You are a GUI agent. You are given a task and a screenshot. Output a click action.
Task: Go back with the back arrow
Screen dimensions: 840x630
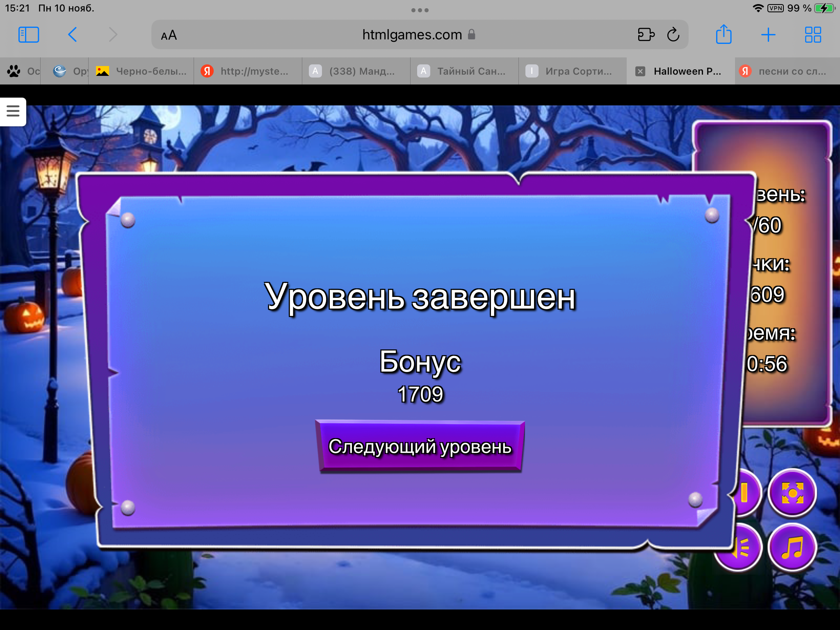[x=73, y=35]
